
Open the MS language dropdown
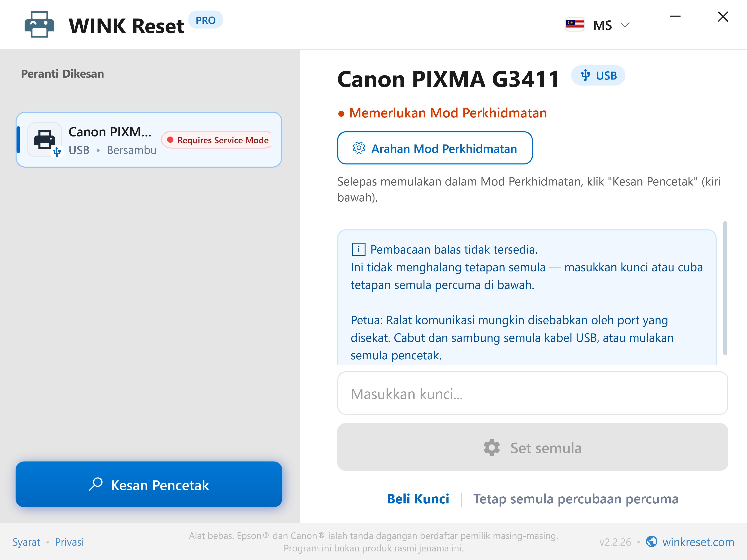pos(598,25)
